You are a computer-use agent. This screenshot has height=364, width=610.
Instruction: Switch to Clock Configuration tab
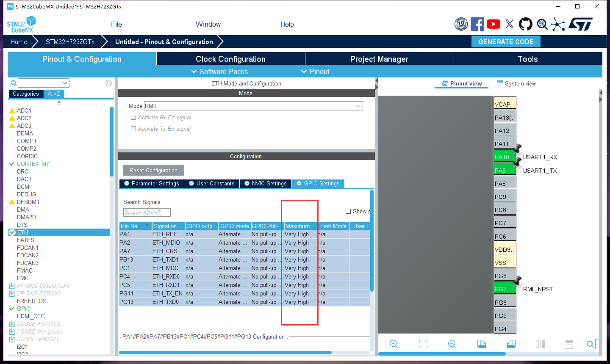click(231, 59)
